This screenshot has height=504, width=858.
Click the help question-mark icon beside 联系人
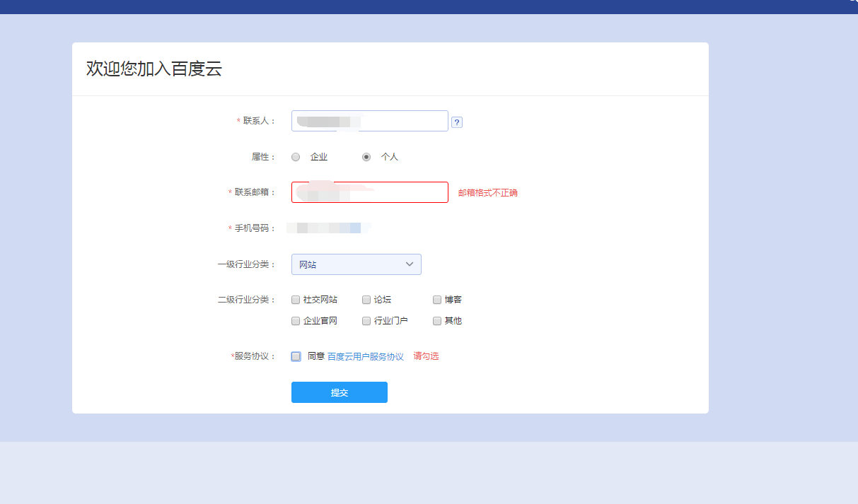pos(457,122)
